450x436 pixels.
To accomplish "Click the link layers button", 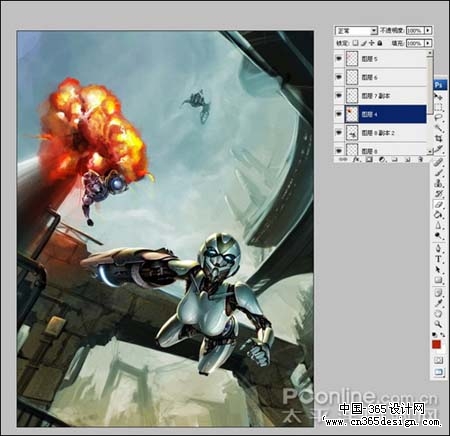I will [x=343, y=160].
